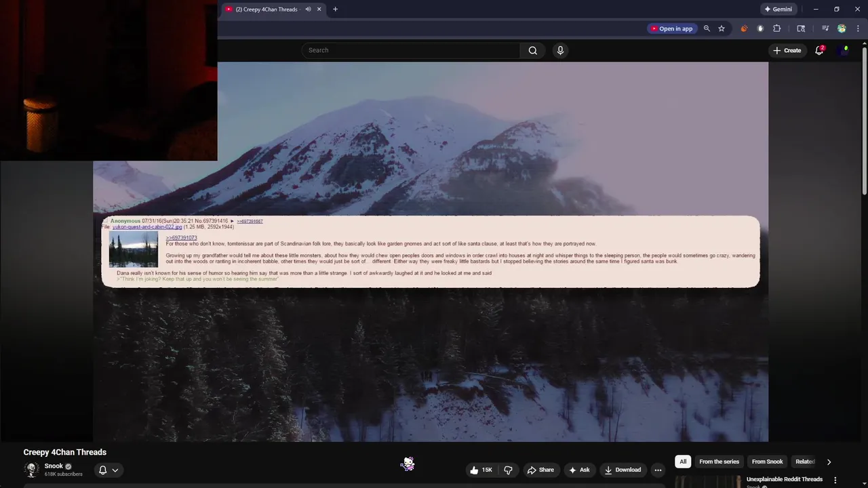Mute the Creepy 4Chan Threads tab audio
This screenshot has width=868, height=488.
308,9
